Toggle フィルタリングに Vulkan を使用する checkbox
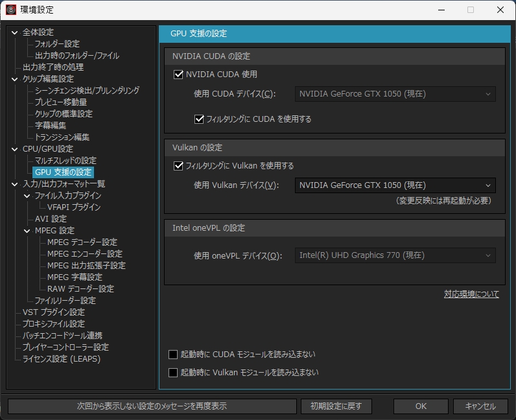 click(x=178, y=165)
